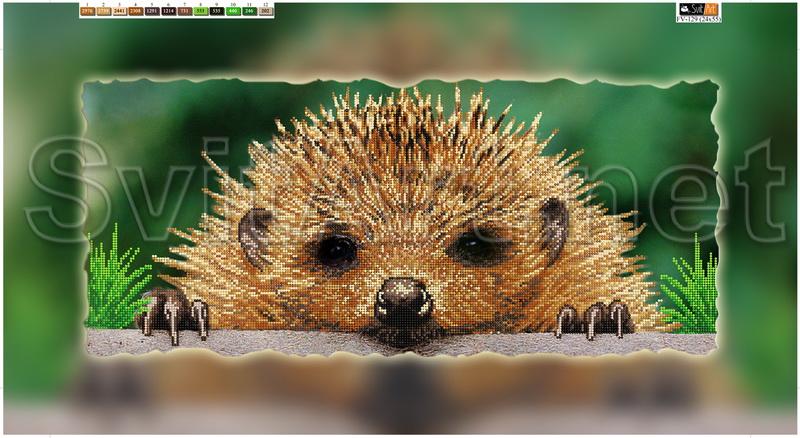The image size is (800, 438).
Task: Select the cream swatch labeled 2441
Action: [x=120, y=12]
